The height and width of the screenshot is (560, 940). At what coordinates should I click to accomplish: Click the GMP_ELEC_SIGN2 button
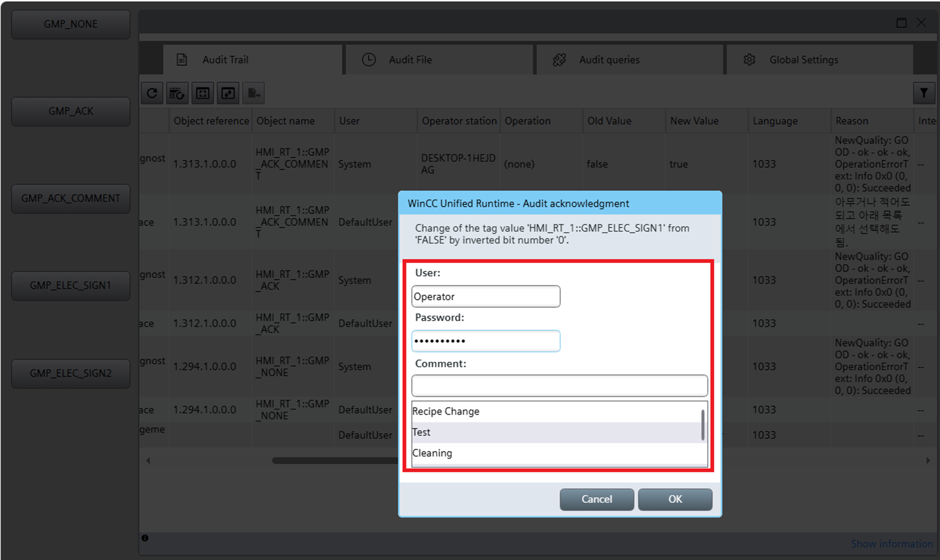tap(71, 373)
